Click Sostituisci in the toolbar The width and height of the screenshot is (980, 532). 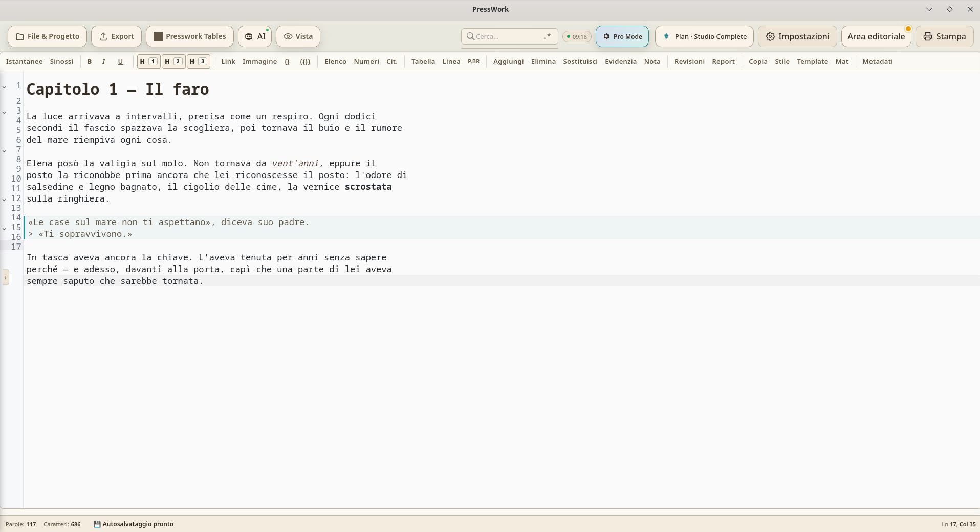point(580,61)
